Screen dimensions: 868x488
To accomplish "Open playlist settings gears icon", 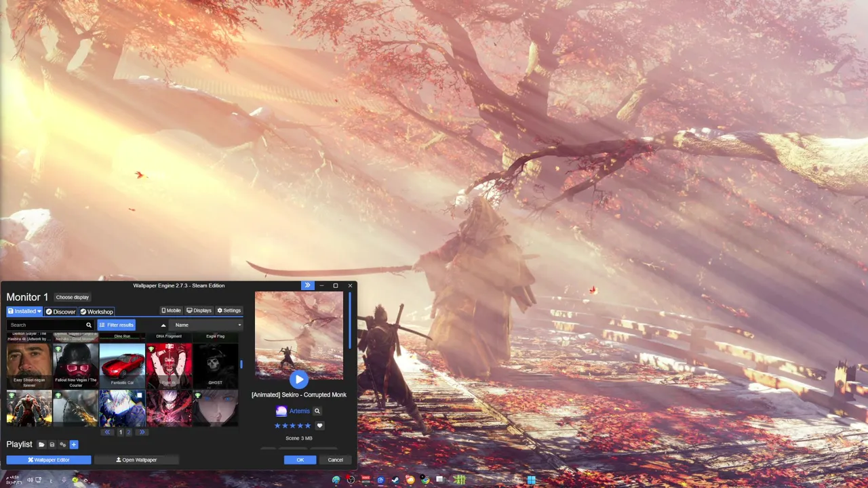I will pyautogui.click(x=62, y=445).
